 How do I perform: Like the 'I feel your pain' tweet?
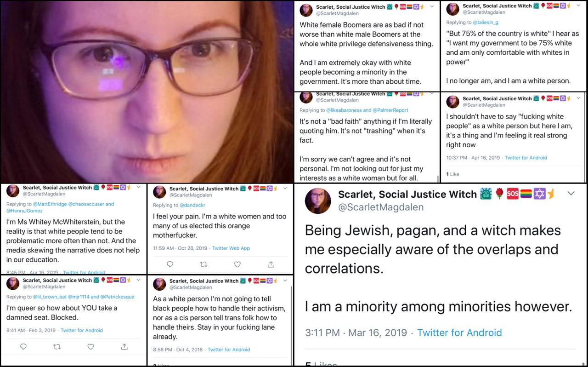[x=237, y=264]
